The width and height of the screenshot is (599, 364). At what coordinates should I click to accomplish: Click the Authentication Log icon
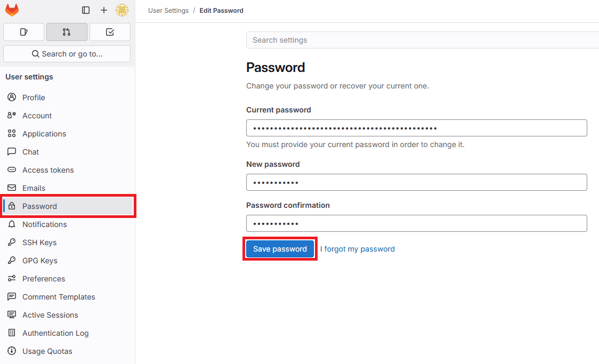pos(12,333)
